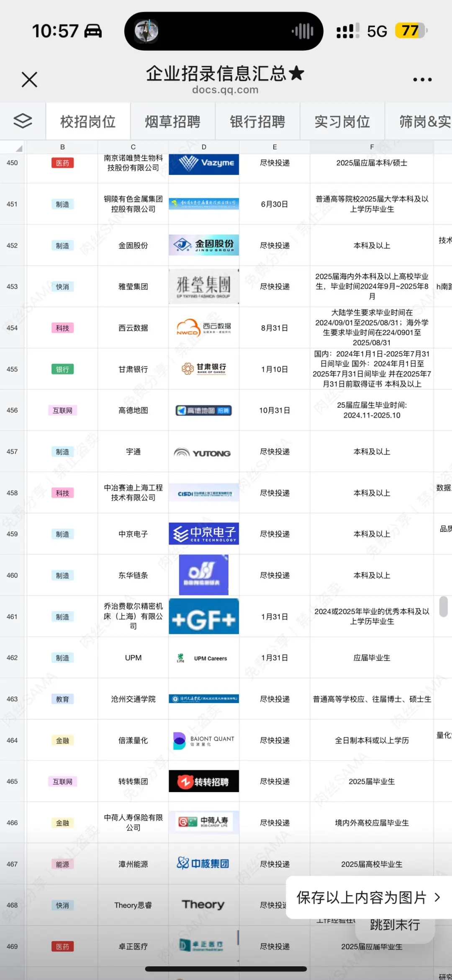
Task: Select the 境内外高校应届毕业生 cell
Action: [372, 823]
